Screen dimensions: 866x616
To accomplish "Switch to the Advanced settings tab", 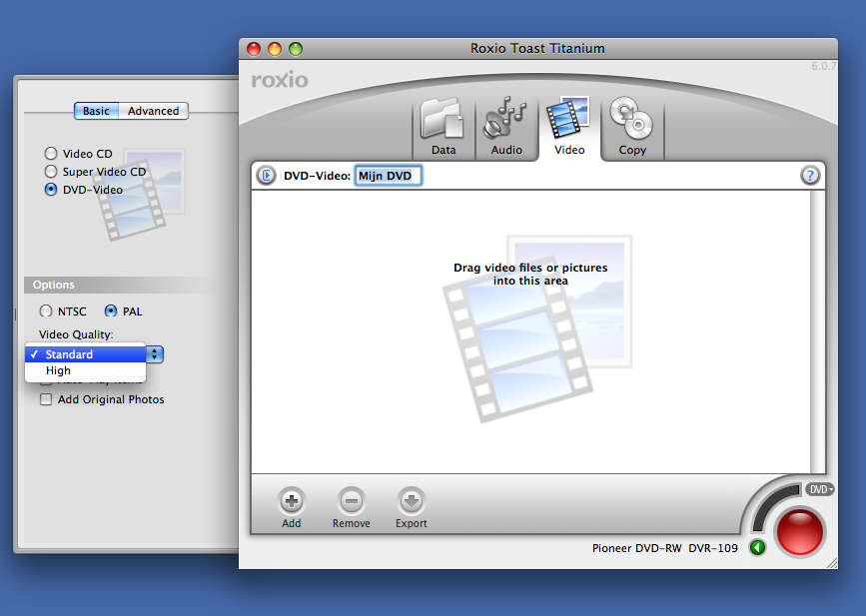I will (x=153, y=111).
